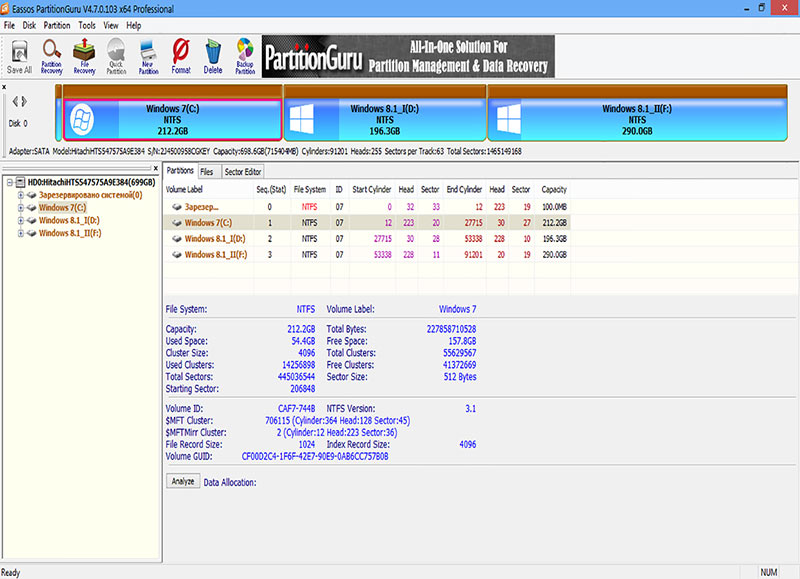Select Зарезер... row in partition table
Viewport: 800px width, 579px height.
[367, 207]
